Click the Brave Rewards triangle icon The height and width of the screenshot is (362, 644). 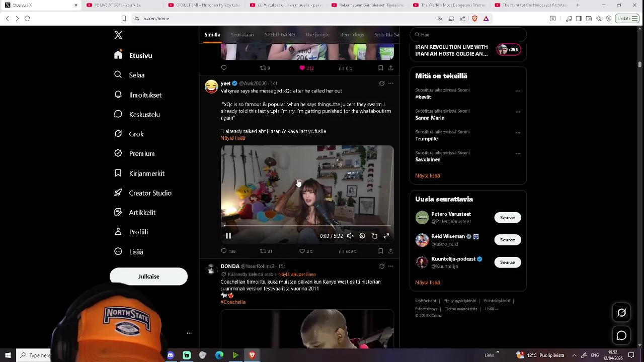[486, 19]
